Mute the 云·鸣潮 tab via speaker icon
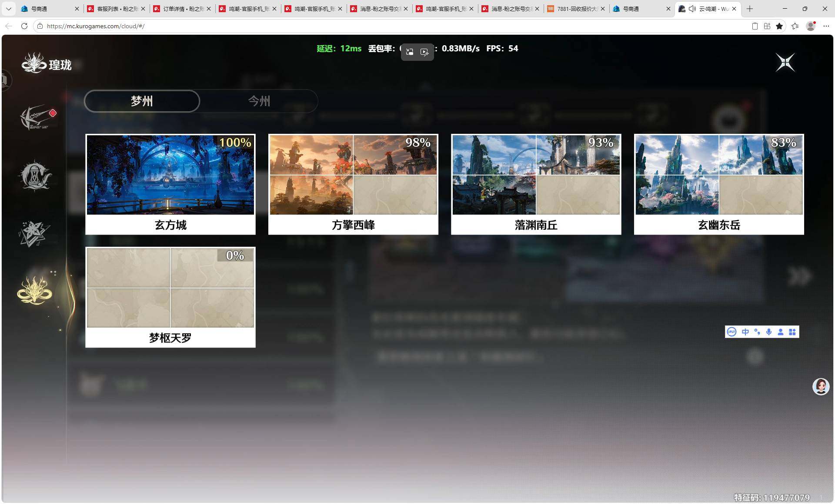This screenshot has height=504, width=835. (692, 9)
